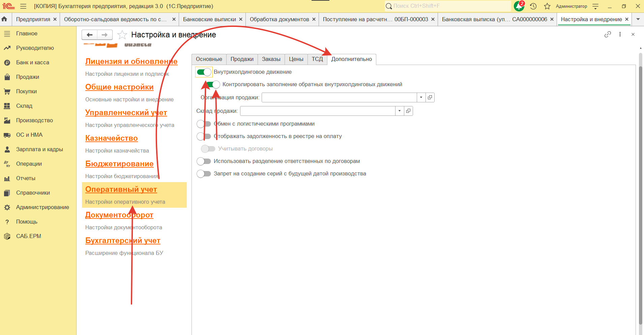Viewport: 644px width, 335px height.
Task: Click into Организация продажи field
Action: coord(339,98)
